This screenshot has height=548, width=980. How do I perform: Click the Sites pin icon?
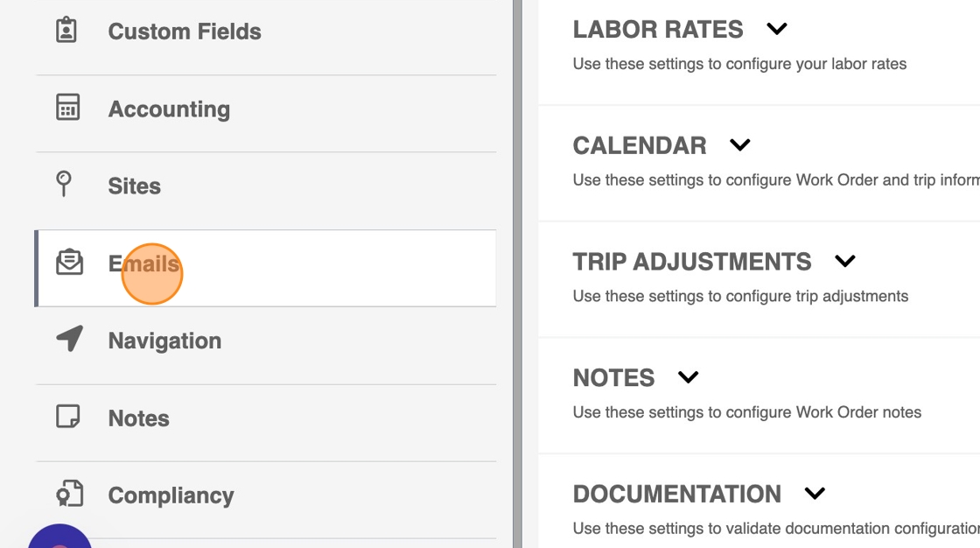[64, 184]
